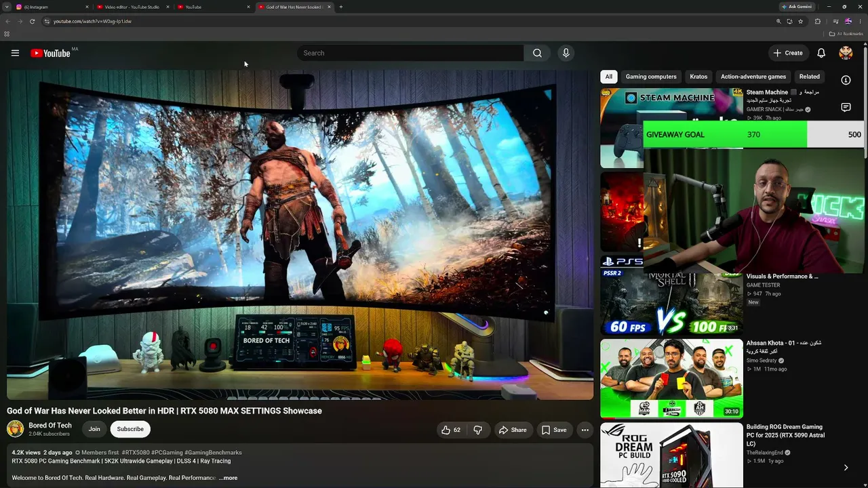The height and width of the screenshot is (488, 868).
Task: Start voice search with the microphone icon
Action: click(x=566, y=53)
